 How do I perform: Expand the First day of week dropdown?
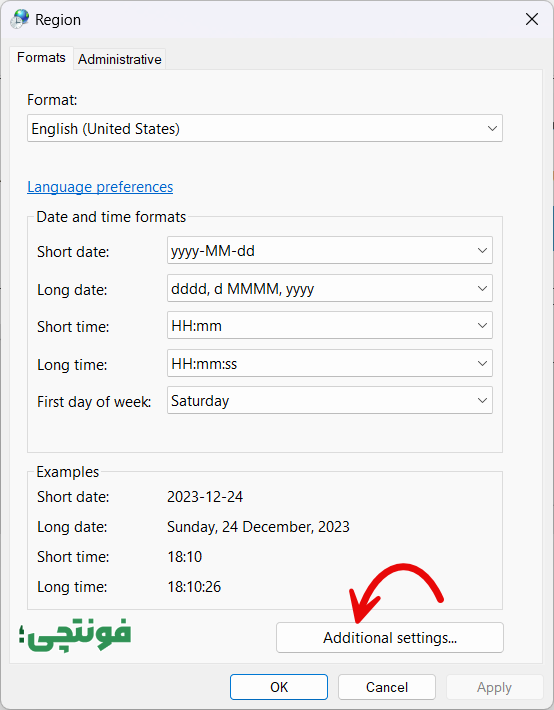pos(330,400)
